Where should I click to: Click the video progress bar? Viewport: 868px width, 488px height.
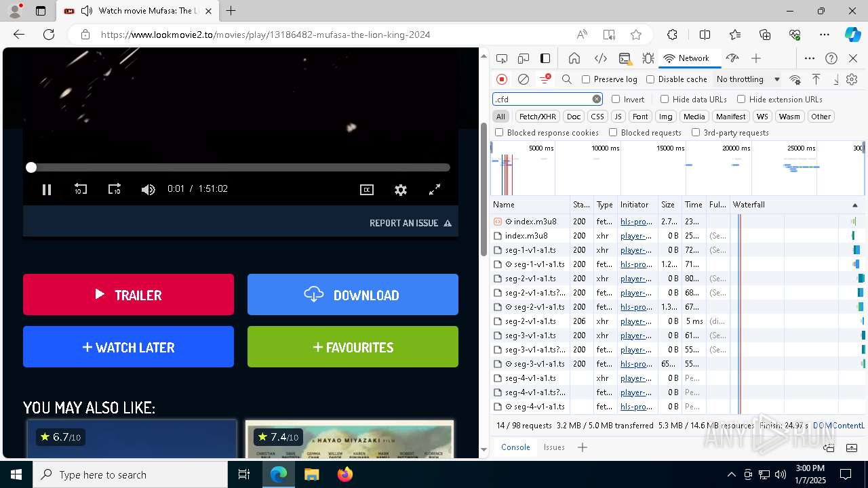[240, 167]
